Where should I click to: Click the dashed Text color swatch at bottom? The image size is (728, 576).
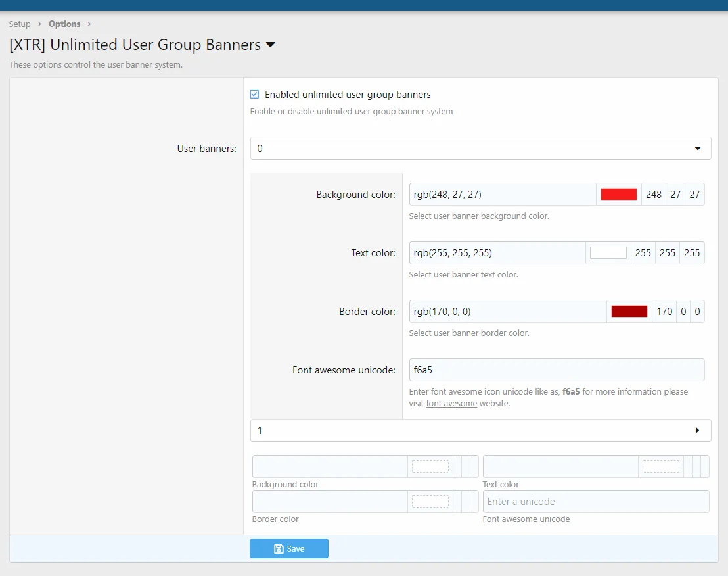661,466
